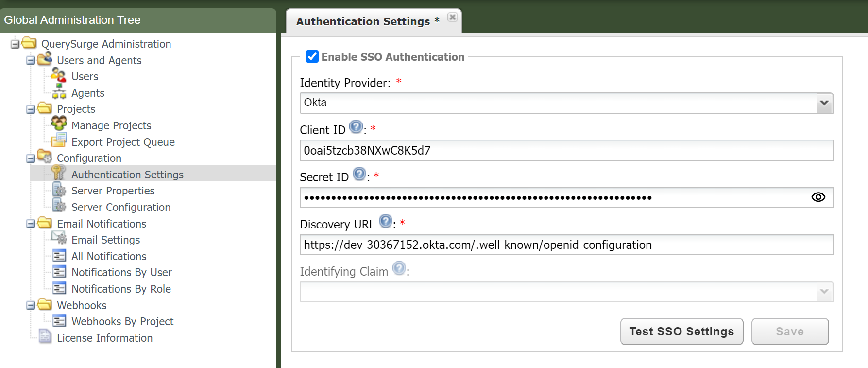Click the Manage Projects group icon
Screen dimensions: 868x368
click(x=59, y=124)
